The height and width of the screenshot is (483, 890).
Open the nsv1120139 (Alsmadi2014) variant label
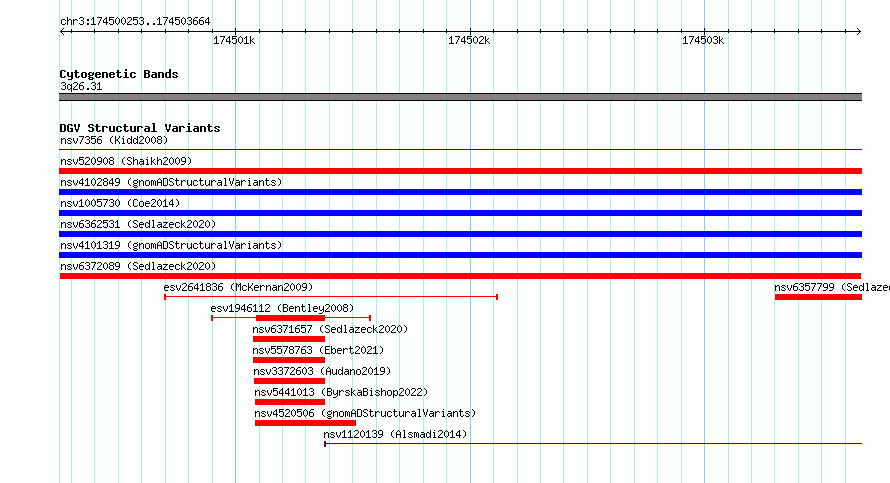coord(395,434)
